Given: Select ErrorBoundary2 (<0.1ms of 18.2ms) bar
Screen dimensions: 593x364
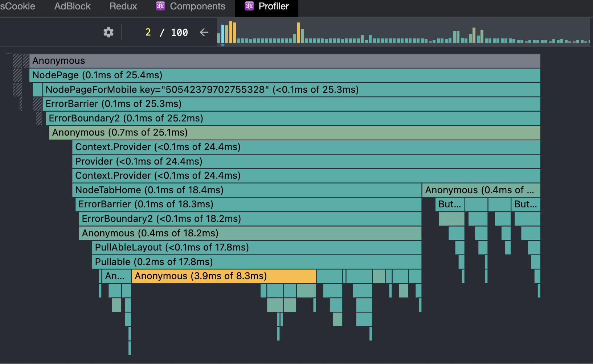Looking at the screenshot, I should [250, 219].
